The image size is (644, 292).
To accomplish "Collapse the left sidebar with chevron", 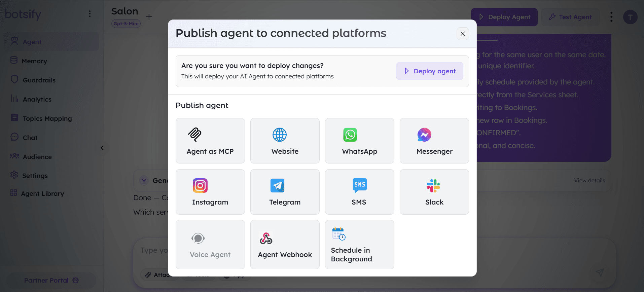I will coord(102,148).
